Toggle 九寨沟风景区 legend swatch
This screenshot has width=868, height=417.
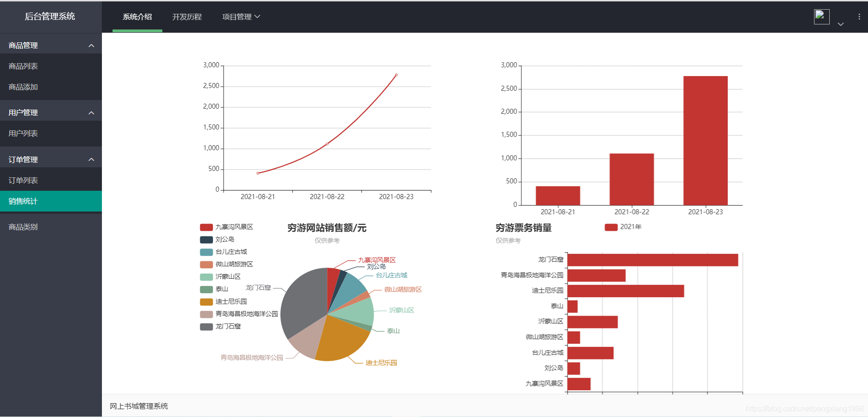(206, 227)
